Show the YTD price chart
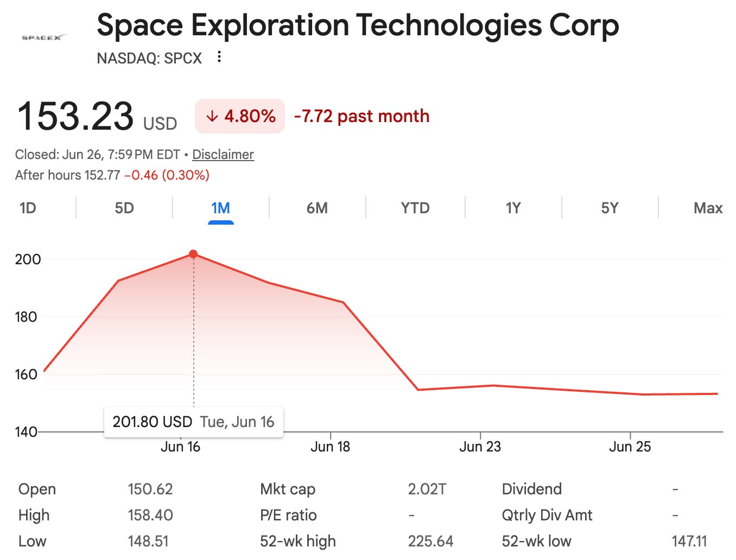The width and height of the screenshot is (736, 560). [x=415, y=208]
